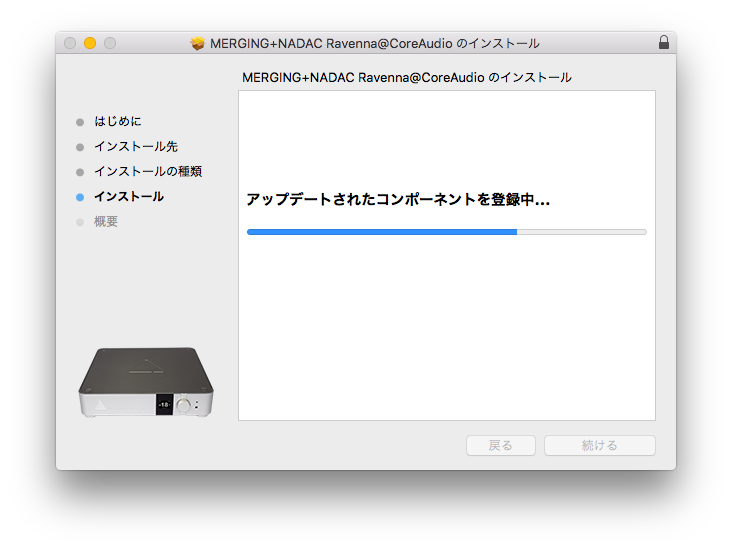
Task: Click the installation progress bar
Action: (x=447, y=232)
